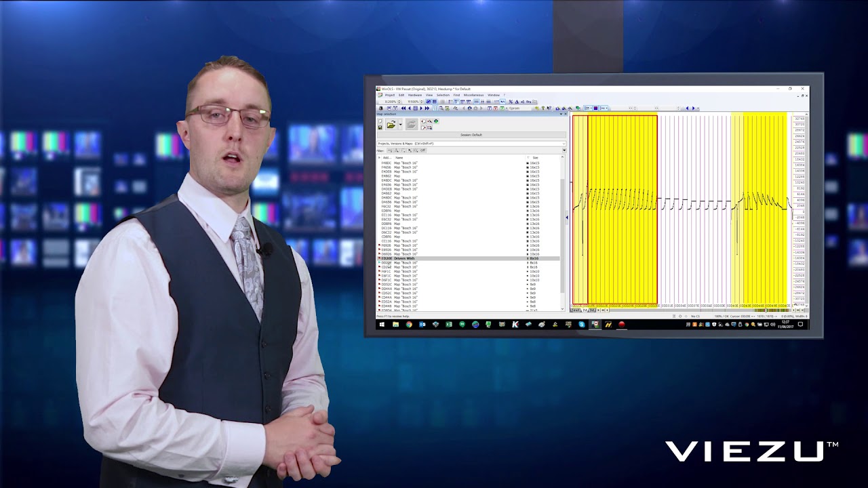Click the green key icon beside the Eprom box
This screenshot has width=868, height=488.
pos(542,108)
